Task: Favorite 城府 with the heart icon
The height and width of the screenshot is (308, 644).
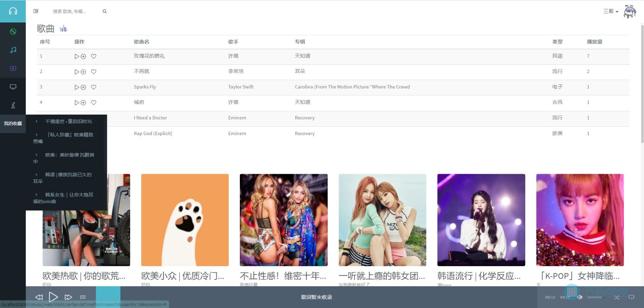Action: 93,103
